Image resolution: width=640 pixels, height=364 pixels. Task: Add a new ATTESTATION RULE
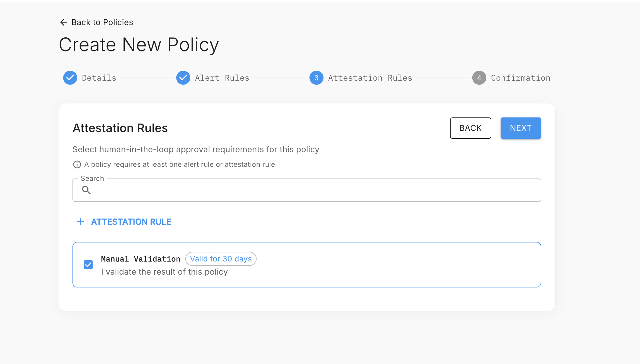coord(124,222)
